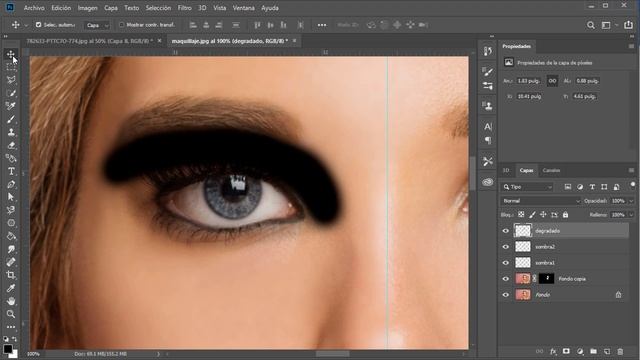Switch to the Canales tab
This screenshot has height=360, width=640.
pos(551,170)
